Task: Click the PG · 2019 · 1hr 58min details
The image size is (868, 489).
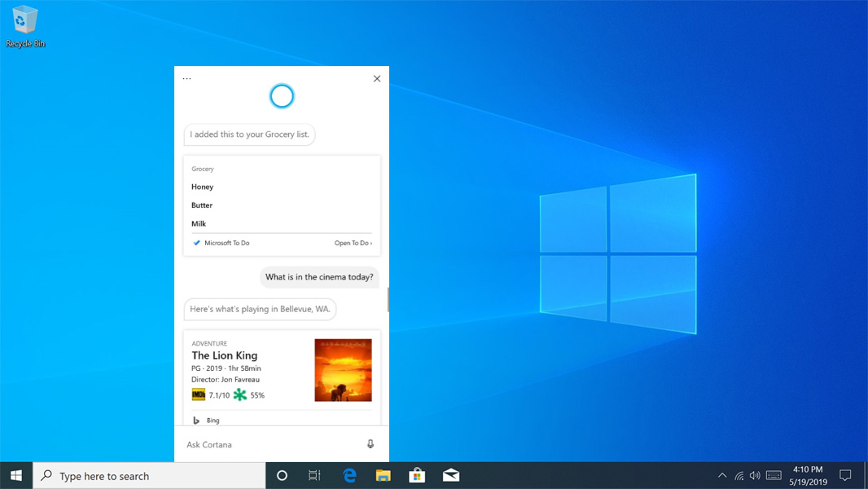Action: [226, 368]
